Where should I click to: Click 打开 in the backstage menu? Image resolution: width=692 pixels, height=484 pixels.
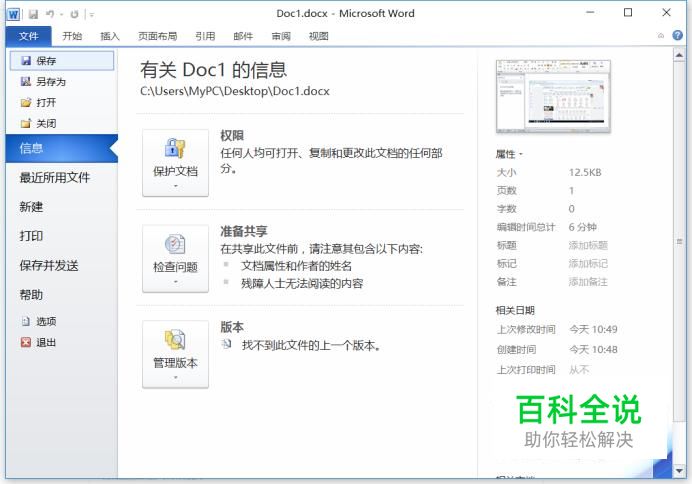pyautogui.click(x=62, y=102)
